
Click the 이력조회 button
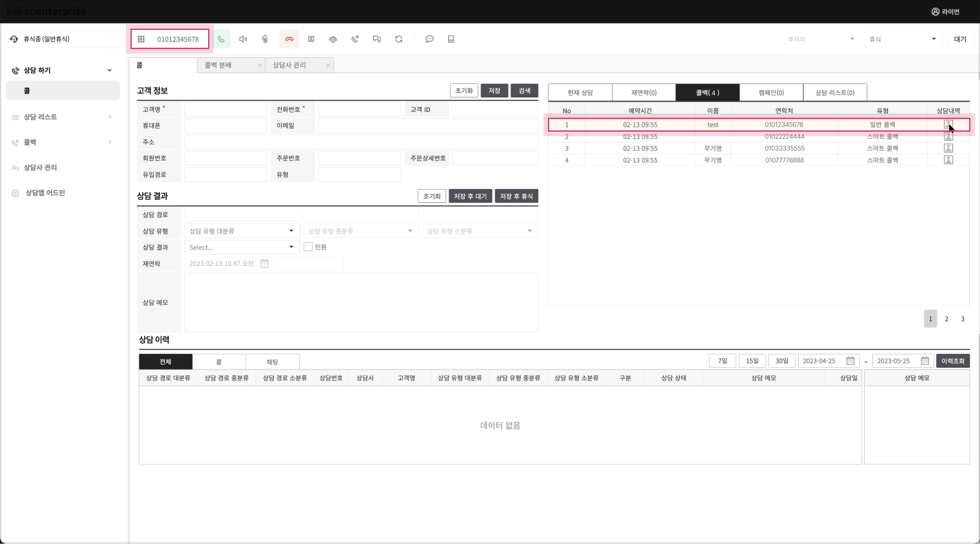coord(952,361)
